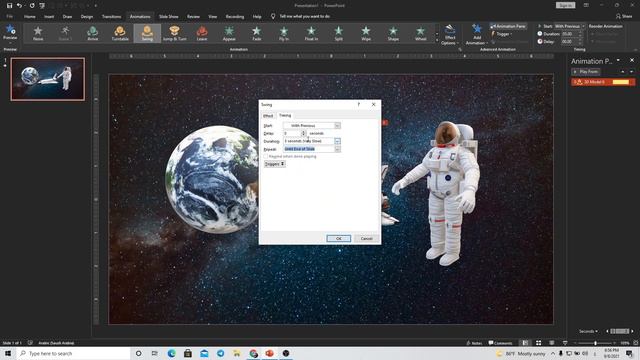Open the Home ribbon tab
Image resolution: width=640 pixels, height=360 pixels.
(x=30, y=17)
